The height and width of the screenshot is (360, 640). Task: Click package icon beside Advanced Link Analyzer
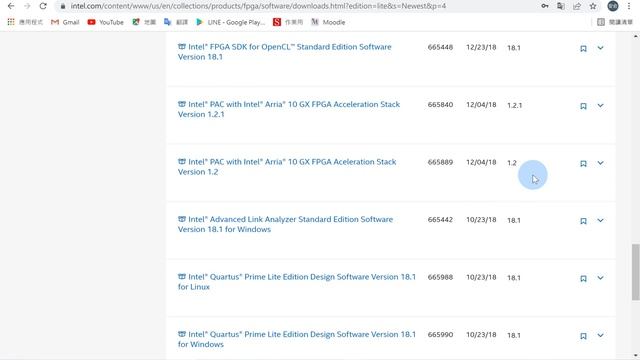[x=182, y=219]
